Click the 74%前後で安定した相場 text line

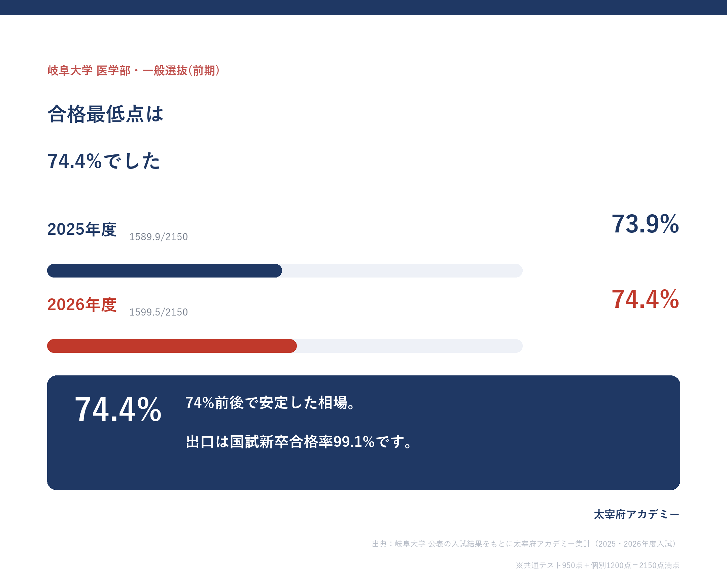[x=270, y=403]
